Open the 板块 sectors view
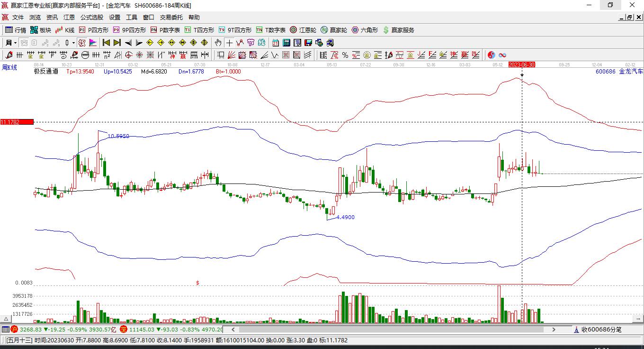Viewport: 644px width, 349px height. point(41,30)
